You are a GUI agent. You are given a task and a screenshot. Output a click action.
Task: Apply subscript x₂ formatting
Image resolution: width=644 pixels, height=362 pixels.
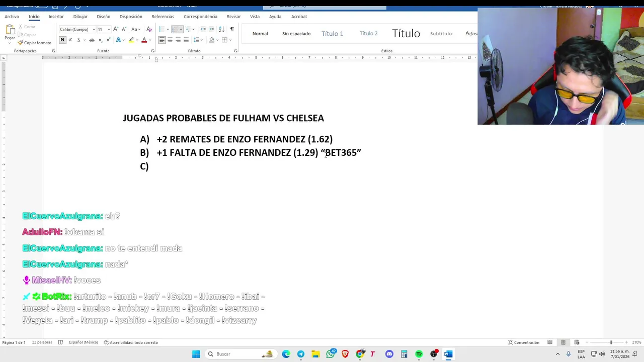point(100,40)
